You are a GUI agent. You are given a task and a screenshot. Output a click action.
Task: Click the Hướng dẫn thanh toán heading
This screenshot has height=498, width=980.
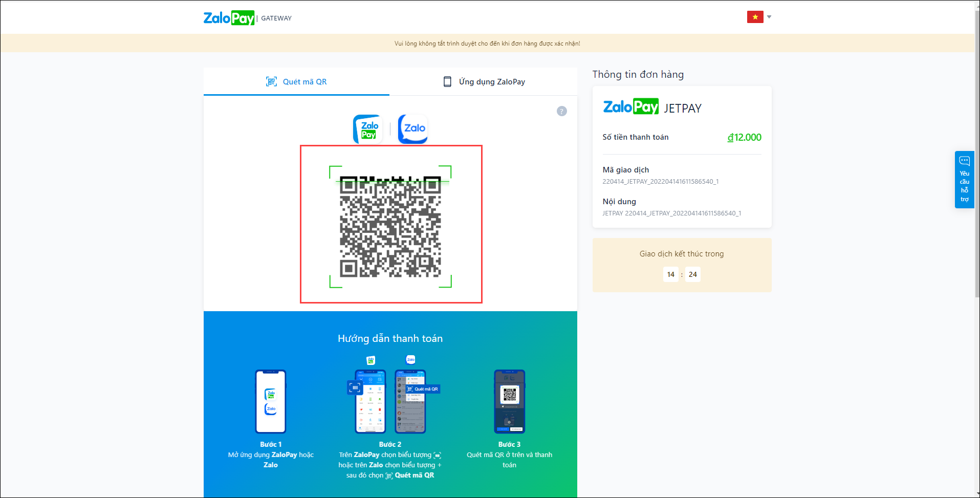390,338
